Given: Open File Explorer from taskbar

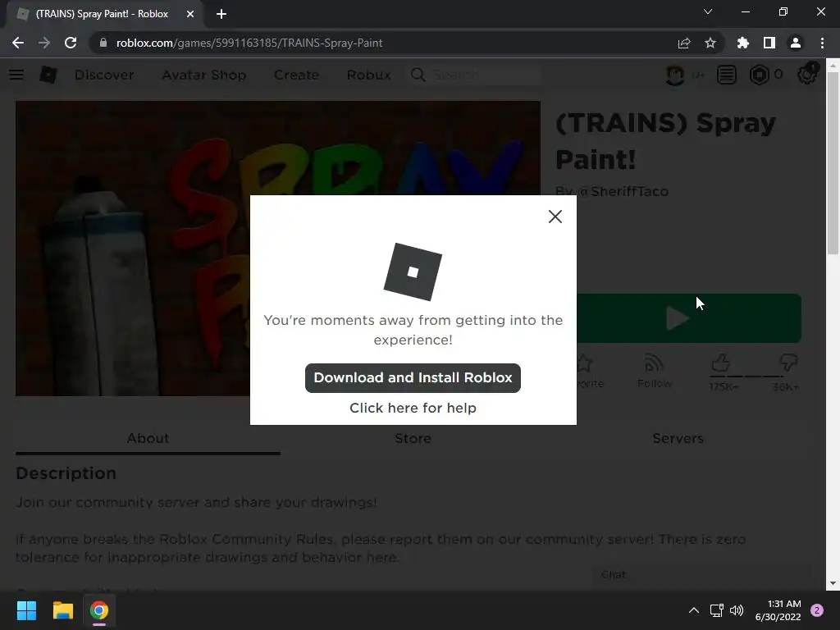Looking at the screenshot, I should point(62,610).
